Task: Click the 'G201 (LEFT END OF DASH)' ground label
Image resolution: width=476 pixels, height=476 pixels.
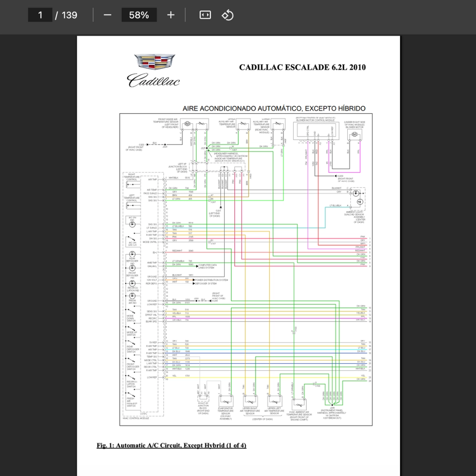Action: pos(215,213)
